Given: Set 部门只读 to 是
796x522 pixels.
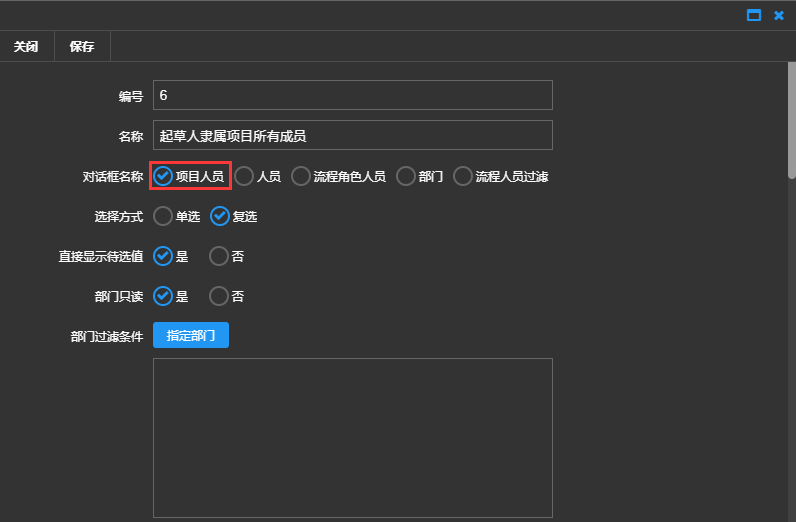Looking at the screenshot, I should [x=163, y=297].
